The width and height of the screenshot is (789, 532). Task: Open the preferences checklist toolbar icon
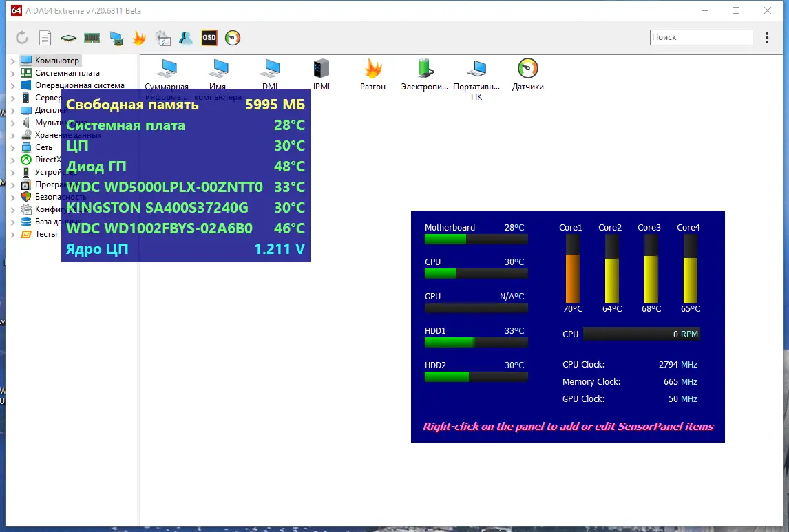coord(163,39)
